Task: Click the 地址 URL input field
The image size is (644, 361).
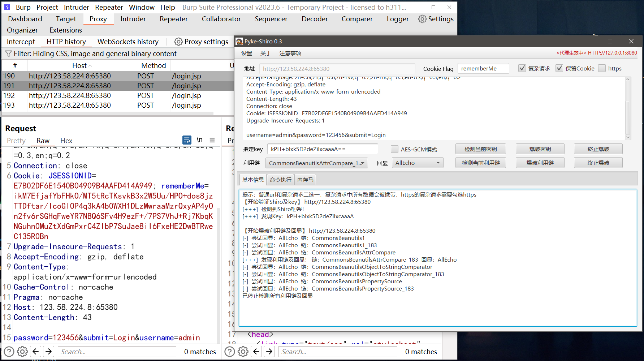Action: tap(337, 69)
